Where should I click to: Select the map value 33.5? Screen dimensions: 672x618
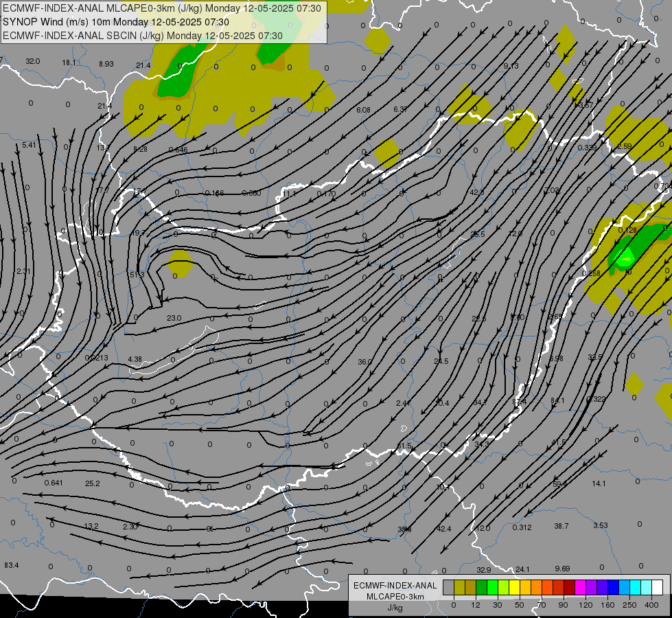[x=595, y=357]
